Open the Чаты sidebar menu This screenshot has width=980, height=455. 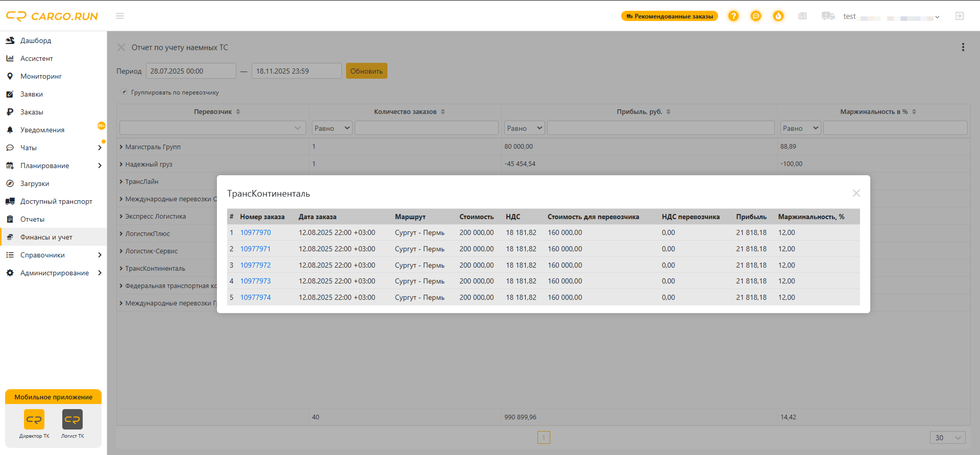(54, 148)
